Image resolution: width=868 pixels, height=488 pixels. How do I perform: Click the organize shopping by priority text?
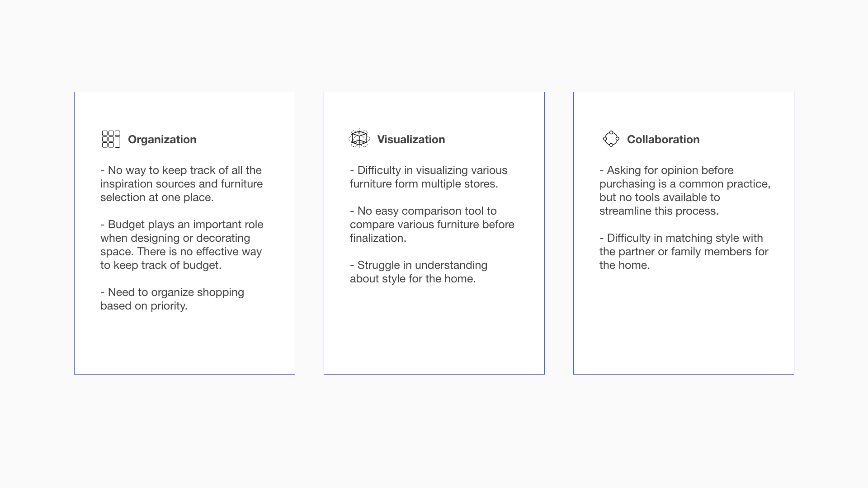[x=172, y=299]
